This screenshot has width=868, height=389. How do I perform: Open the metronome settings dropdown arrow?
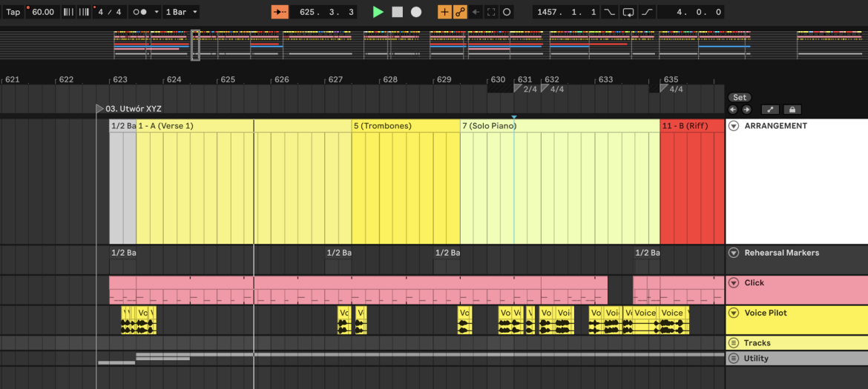pos(157,12)
